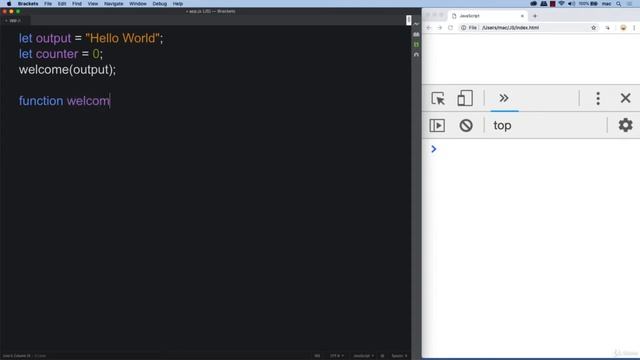640x360 pixels.
Task: Open console settings gear
Action: 625,125
